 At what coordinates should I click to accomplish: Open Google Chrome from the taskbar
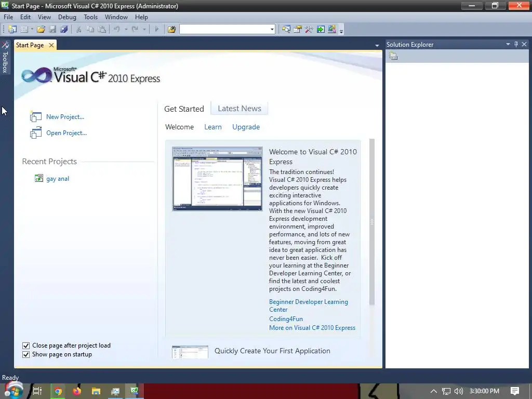coord(58,391)
